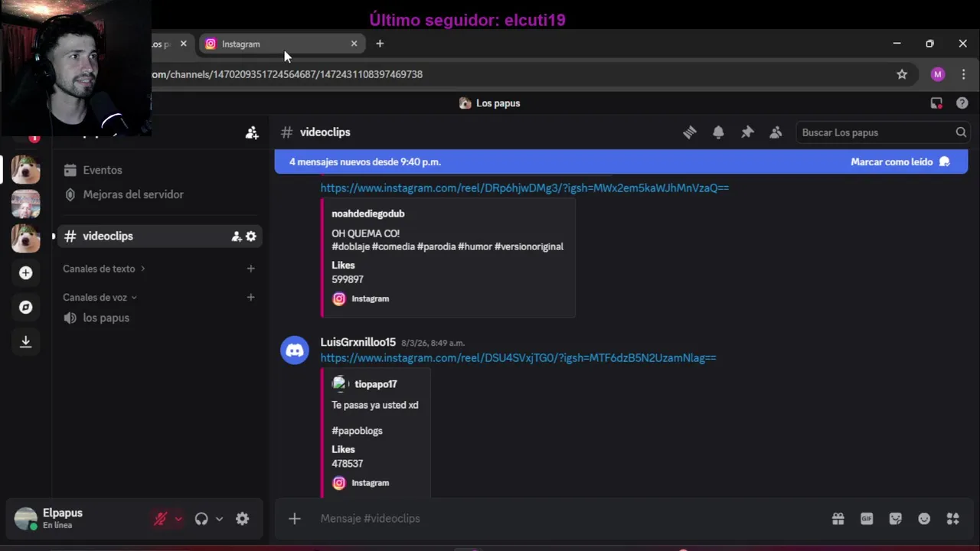Open the DSU4SVxjTG0 Instagram reel link

[x=518, y=357]
